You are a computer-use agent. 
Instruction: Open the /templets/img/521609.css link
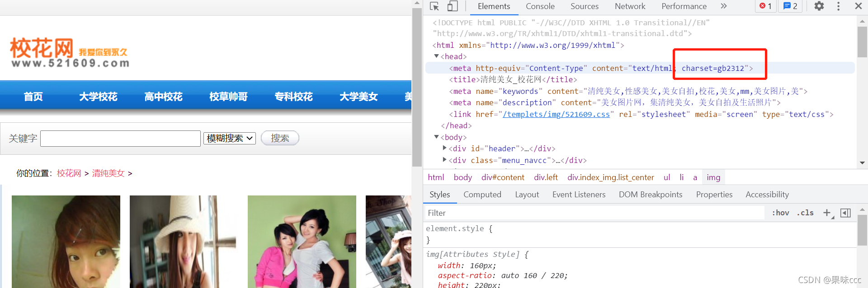556,114
